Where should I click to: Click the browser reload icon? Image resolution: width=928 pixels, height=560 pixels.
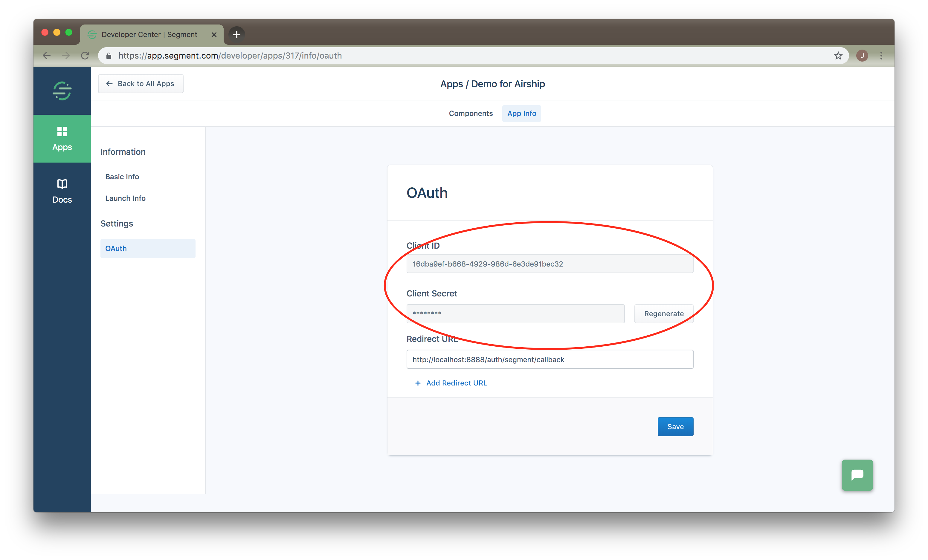85,56
